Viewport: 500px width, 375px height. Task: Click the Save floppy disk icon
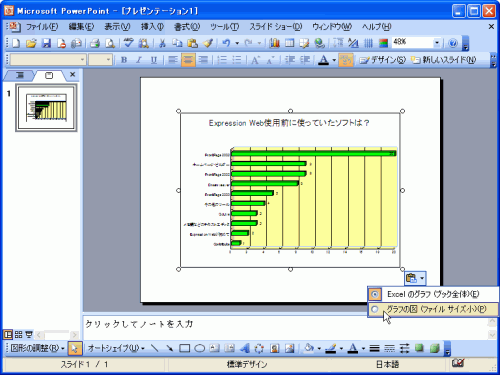tap(46, 43)
